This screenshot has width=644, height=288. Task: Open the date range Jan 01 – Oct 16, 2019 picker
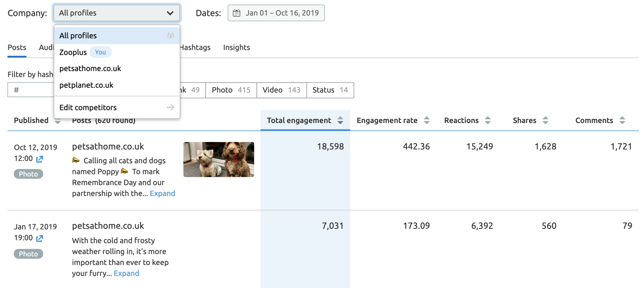276,13
